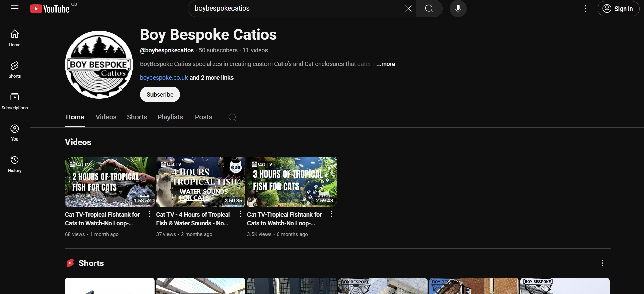This screenshot has height=294, width=644.
Task: Switch to the Posts tab
Action: pos(204,117)
